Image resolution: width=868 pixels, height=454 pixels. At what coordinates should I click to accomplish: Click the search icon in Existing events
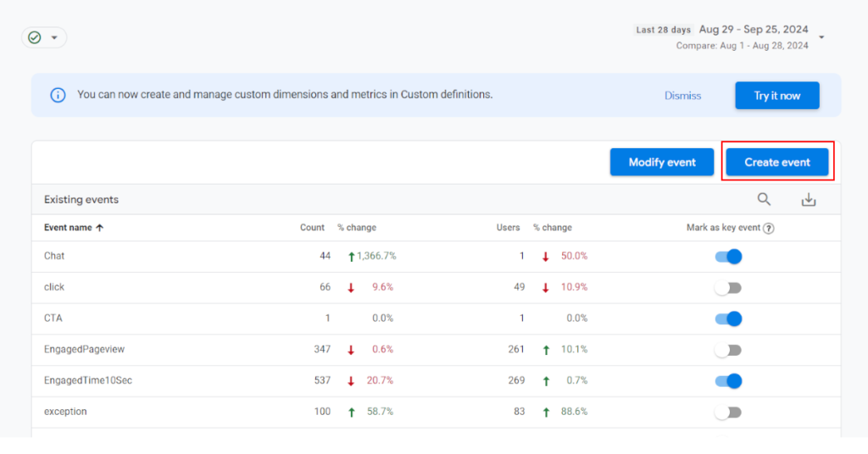click(x=764, y=199)
